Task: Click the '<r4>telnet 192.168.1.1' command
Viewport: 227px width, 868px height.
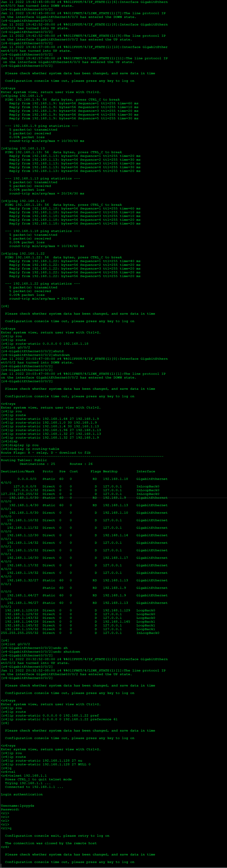Action: [x=24, y=776]
